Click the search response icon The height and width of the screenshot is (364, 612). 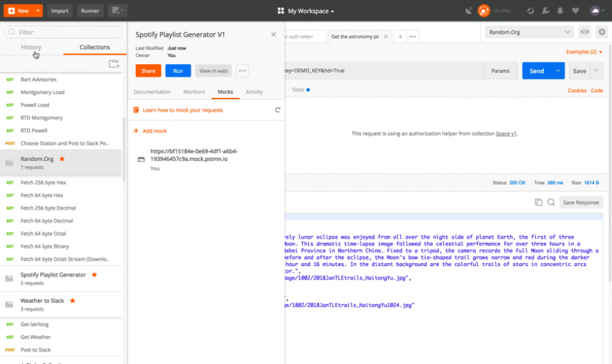551,202
